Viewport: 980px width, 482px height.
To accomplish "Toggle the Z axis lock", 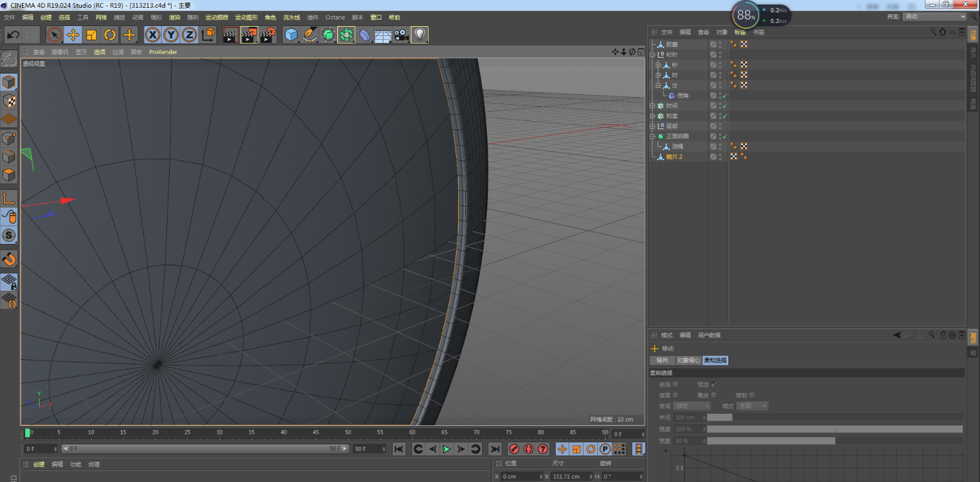I will 189,35.
